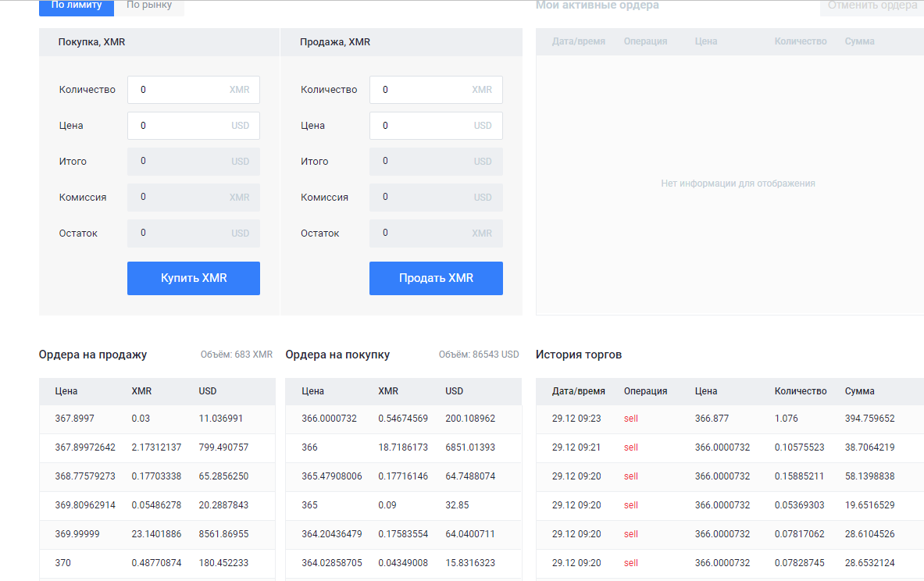Pick the sell order at price 370
Screen dimensions: 924x581
(x=156, y=563)
